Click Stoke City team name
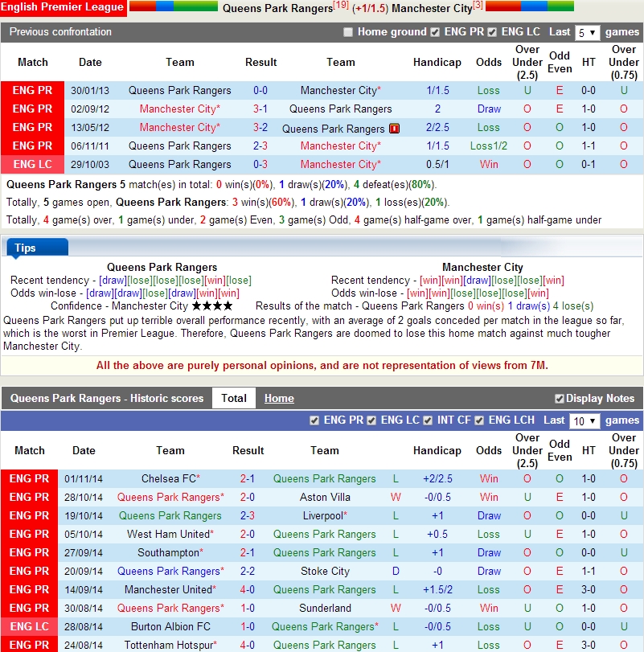 [x=325, y=572]
